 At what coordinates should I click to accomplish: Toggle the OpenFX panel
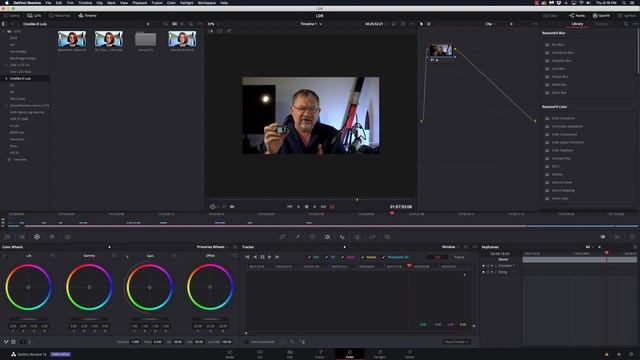601,16
